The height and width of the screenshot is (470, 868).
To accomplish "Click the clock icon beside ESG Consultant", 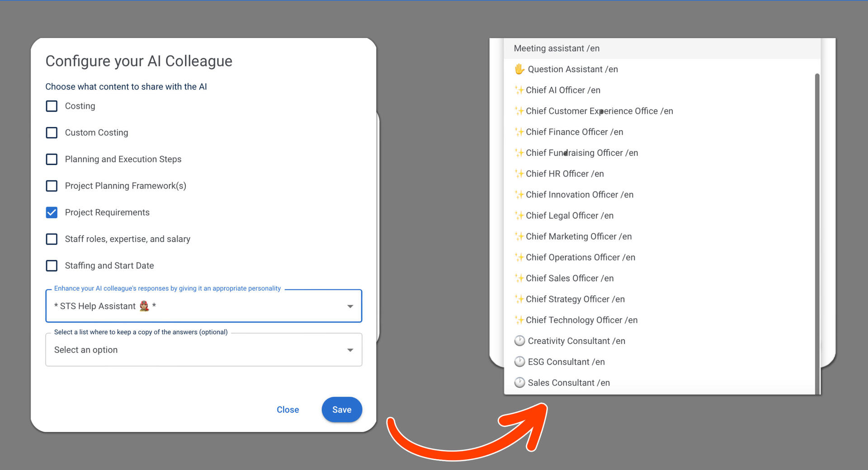I will (x=519, y=362).
